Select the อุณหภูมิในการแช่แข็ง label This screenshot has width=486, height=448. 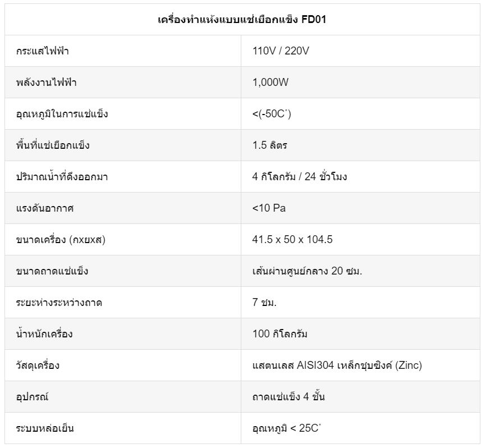coord(62,114)
